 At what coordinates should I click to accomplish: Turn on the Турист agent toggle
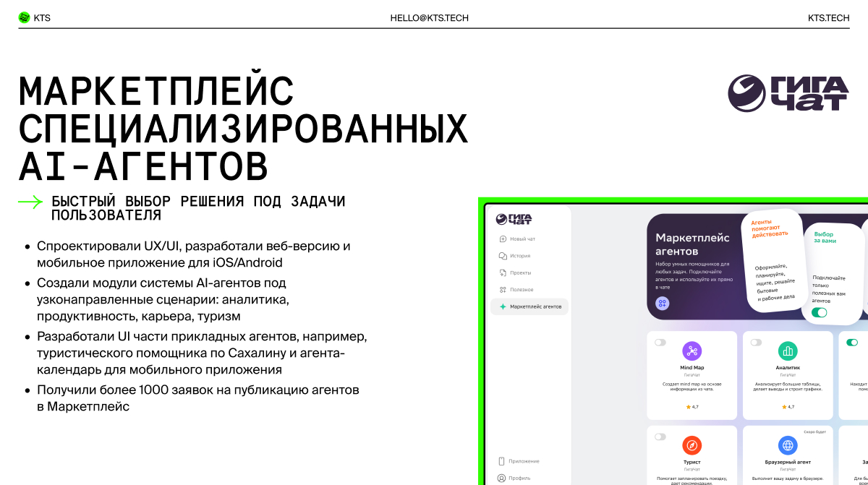[x=660, y=437]
